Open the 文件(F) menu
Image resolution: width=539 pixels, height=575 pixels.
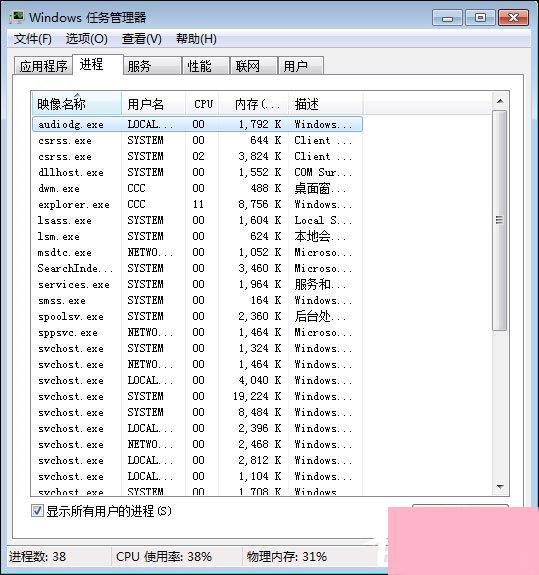pos(33,39)
